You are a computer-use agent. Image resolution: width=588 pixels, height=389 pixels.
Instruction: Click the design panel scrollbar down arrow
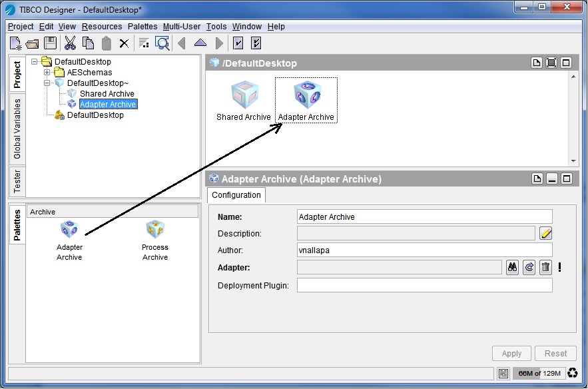tap(573, 161)
